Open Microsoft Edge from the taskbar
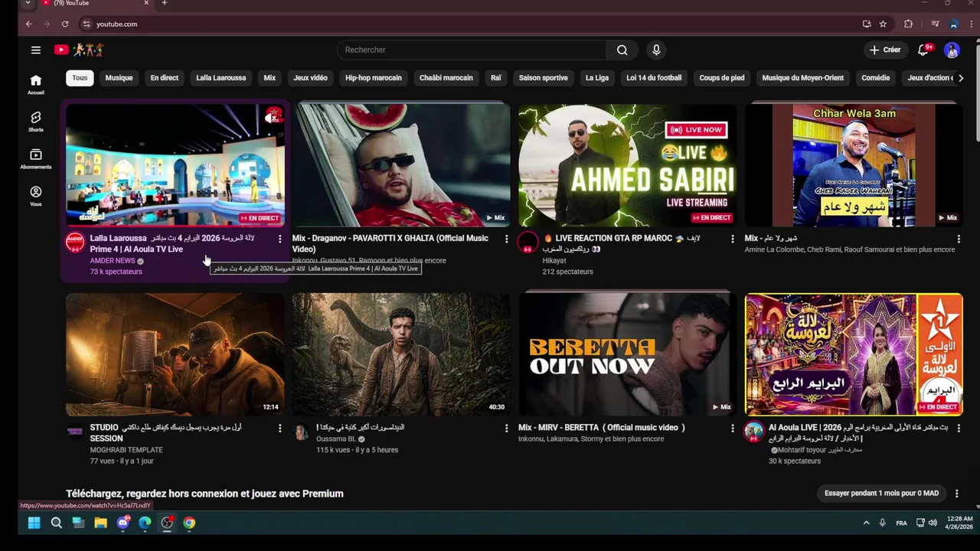The height and width of the screenshot is (551, 980). (145, 523)
